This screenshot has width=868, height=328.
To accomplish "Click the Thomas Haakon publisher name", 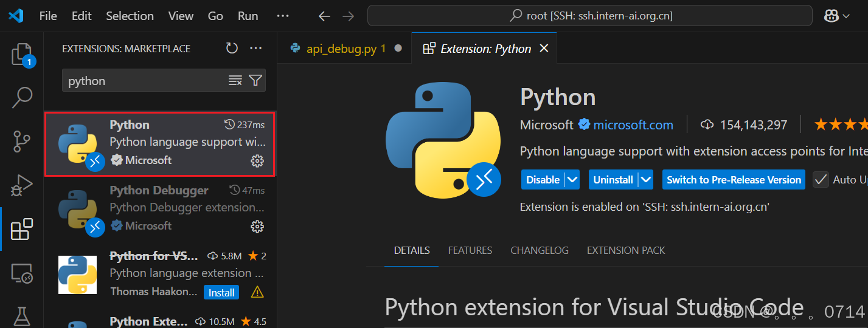I will (x=154, y=292).
